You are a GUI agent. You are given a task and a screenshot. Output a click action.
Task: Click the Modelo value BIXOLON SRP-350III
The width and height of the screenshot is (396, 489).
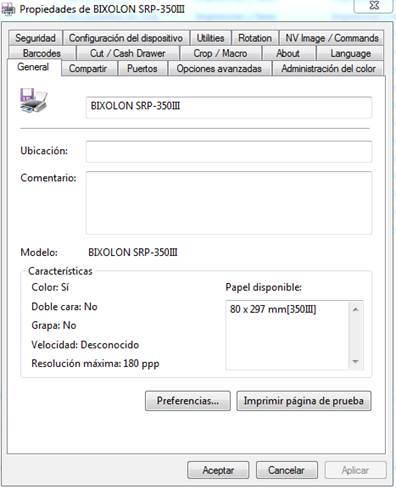(133, 252)
